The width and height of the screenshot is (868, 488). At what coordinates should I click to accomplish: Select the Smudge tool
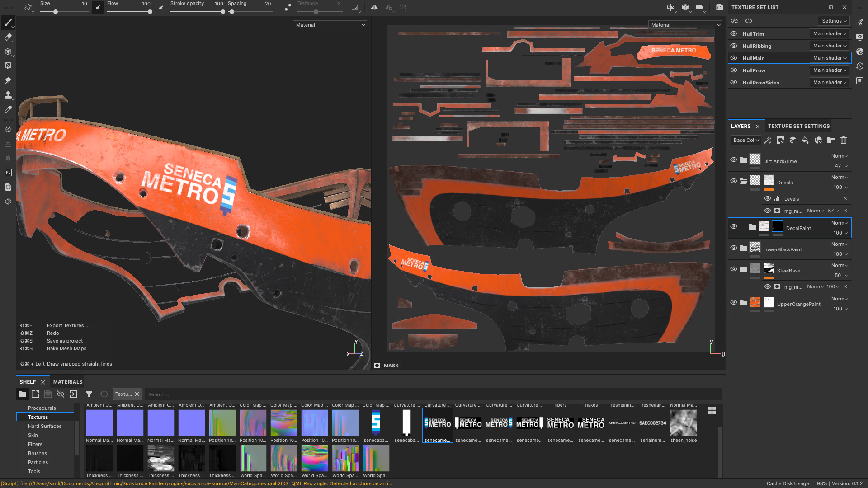8,80
